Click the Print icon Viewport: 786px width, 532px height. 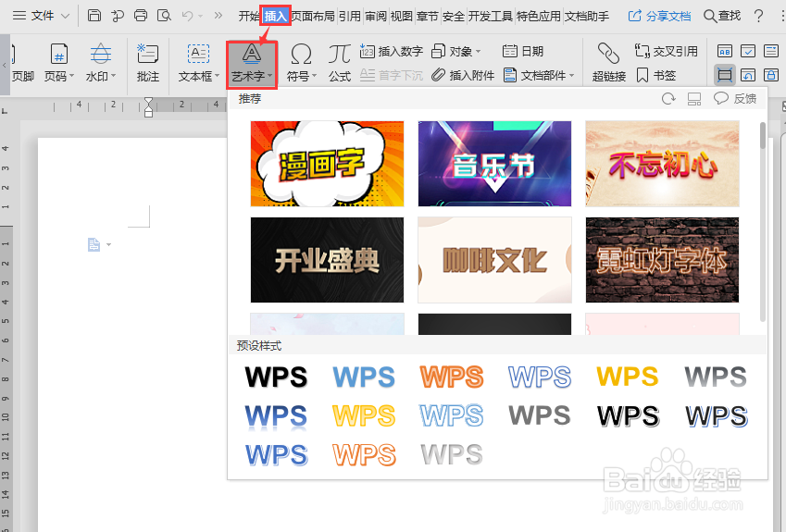pyautogui.click(x=141, y=16)
